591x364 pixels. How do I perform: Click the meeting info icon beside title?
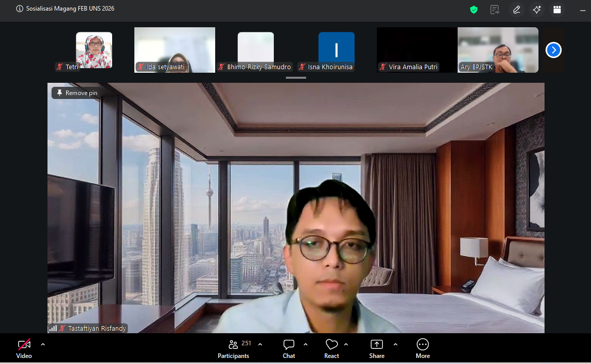point(20,9)
